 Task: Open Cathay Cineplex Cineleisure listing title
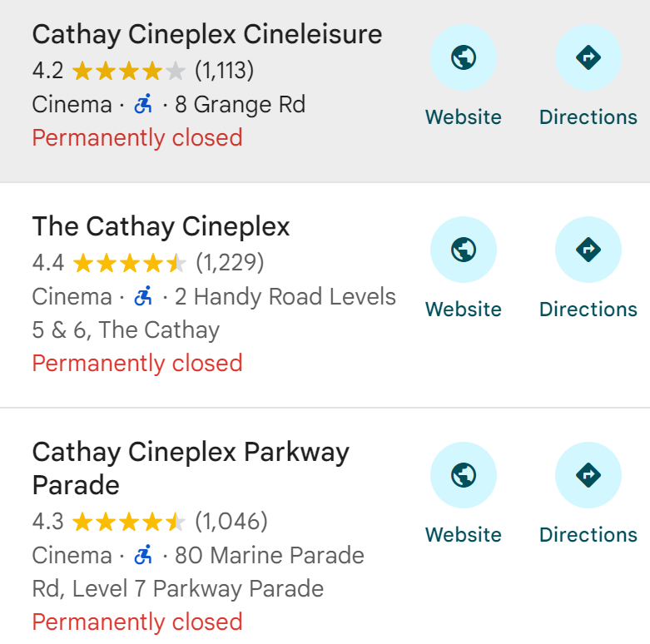point(207,34)
